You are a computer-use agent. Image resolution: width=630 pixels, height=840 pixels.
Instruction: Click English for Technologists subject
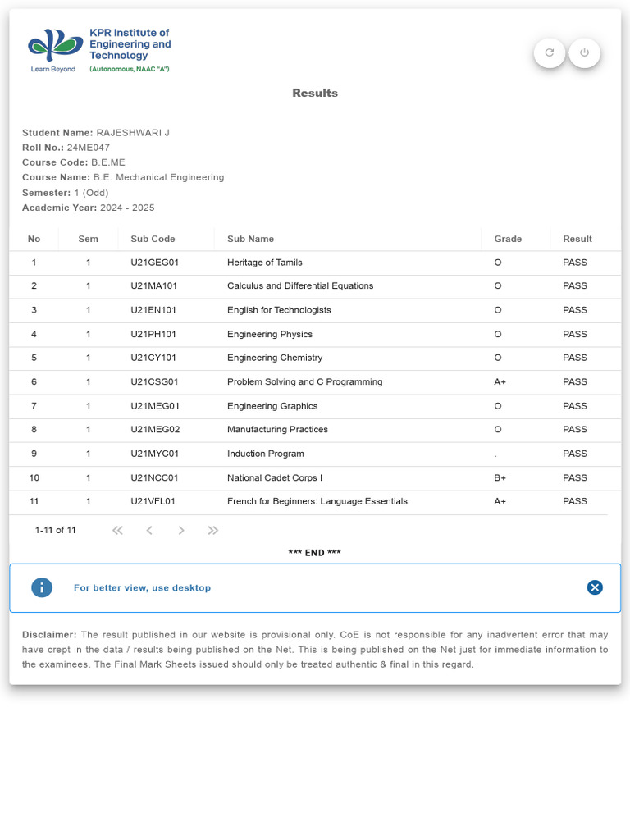coord(279,310)
